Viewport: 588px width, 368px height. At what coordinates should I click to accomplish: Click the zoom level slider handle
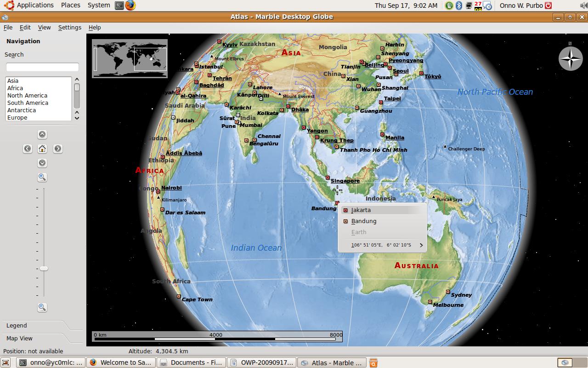[x=44, y=268]
